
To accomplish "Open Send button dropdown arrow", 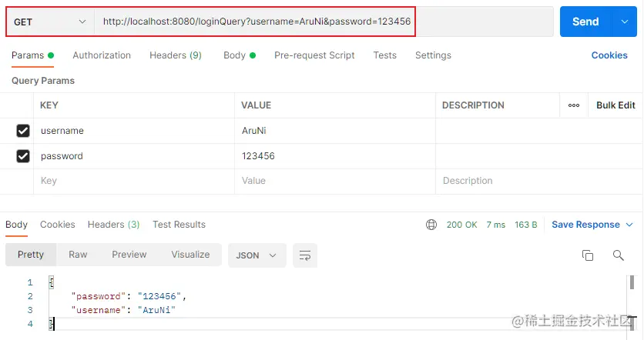I will click(624, 22).
